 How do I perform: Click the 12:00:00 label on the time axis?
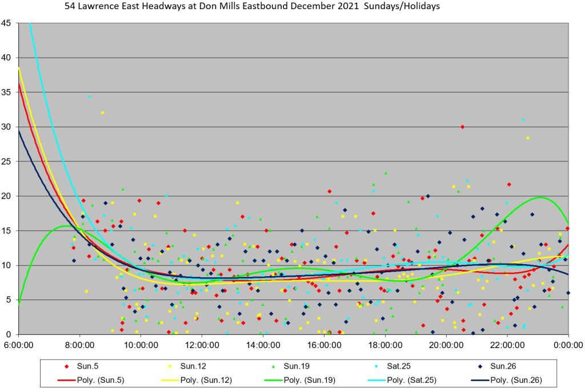202,346
